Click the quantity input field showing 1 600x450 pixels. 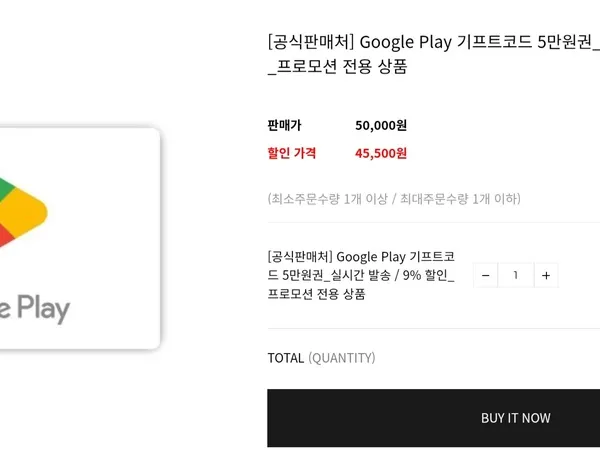pyautogui.click(x=516, y=275)
